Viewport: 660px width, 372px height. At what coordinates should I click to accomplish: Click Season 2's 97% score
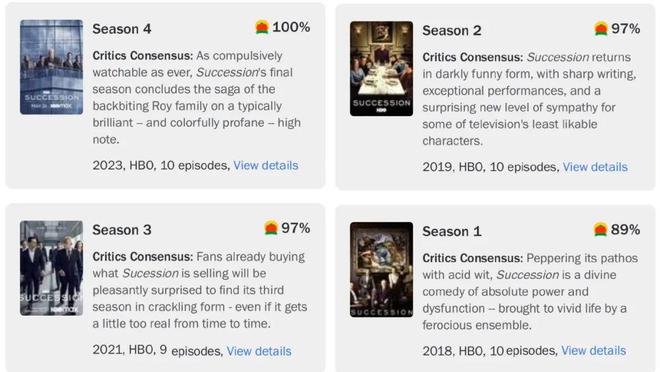pos(626,29)
